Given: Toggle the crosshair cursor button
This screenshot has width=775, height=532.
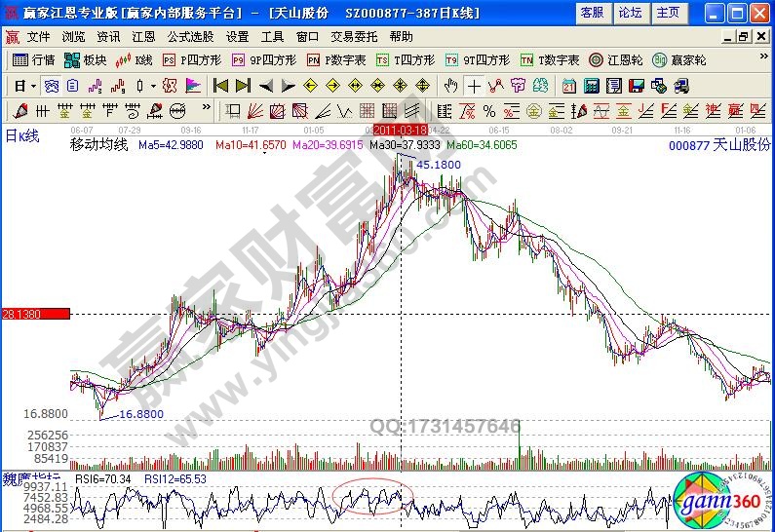Looking at the screenshot, I should coord(474,86).
